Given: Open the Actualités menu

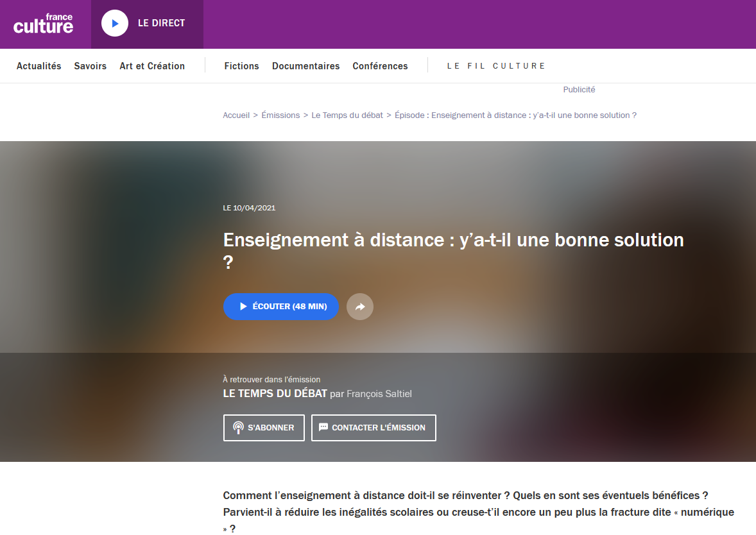Looking at the screenshot, I should 39,66.
